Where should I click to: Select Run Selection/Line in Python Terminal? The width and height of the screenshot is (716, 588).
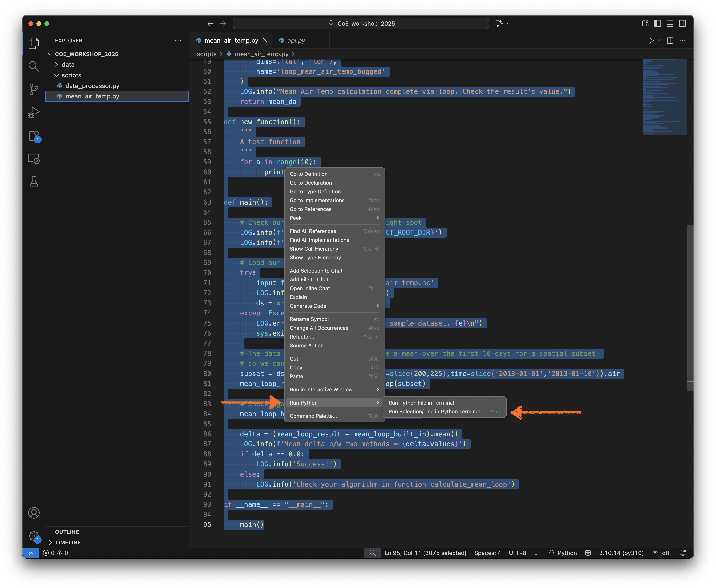point(434,412)
